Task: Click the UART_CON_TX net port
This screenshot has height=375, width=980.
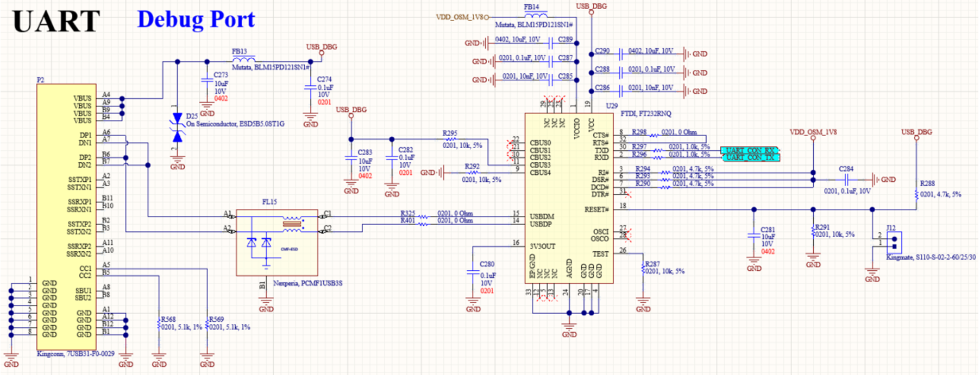Action: pos(750,157)
